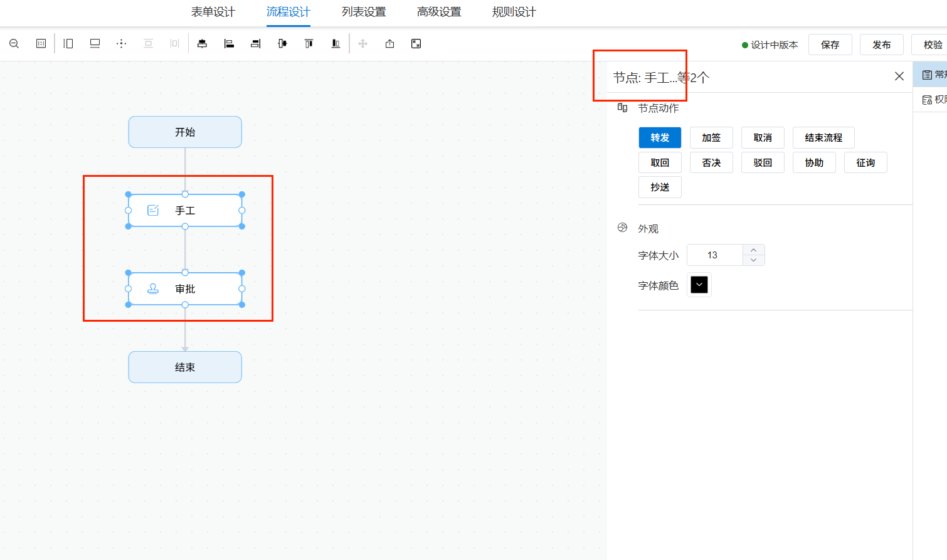Align selected nodes to right edge
947x560 pixels.
click(x=256, y=44)
